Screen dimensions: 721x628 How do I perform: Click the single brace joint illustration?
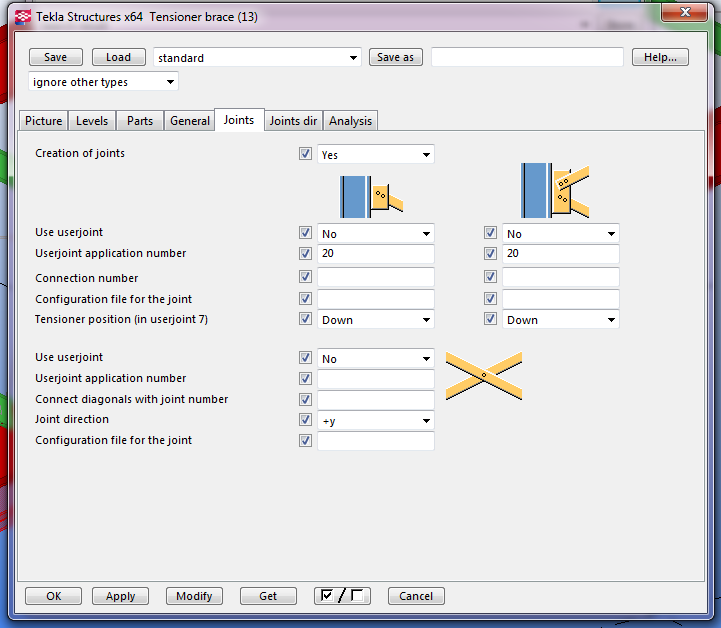(372, 197)
